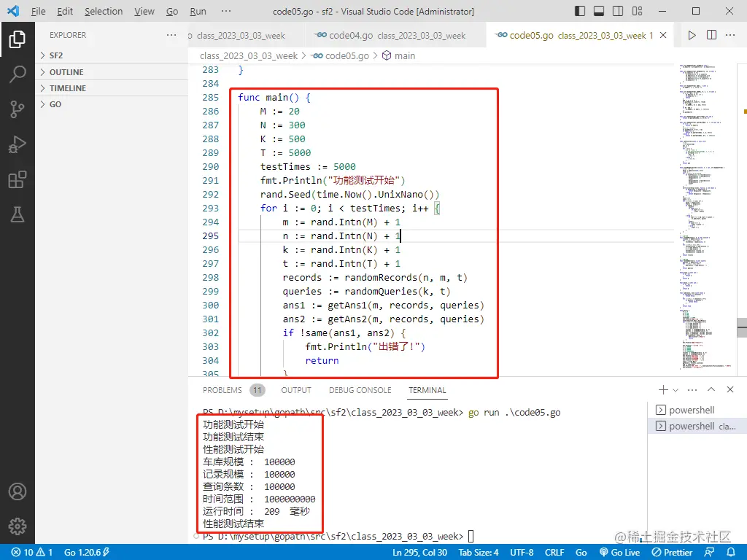Open the Selection menu
Viewport: 747px width, 560px height.
[x=104, y=12]
